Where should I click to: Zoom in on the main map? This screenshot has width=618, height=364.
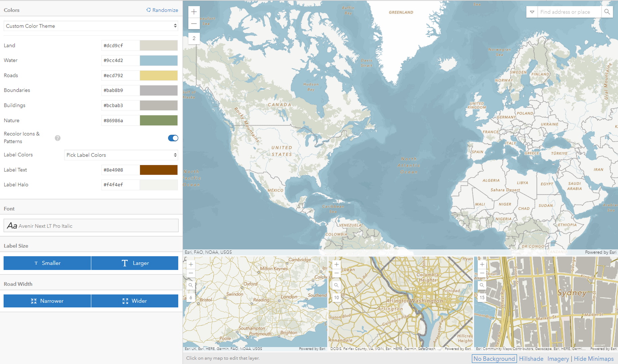tap(194, 11)
